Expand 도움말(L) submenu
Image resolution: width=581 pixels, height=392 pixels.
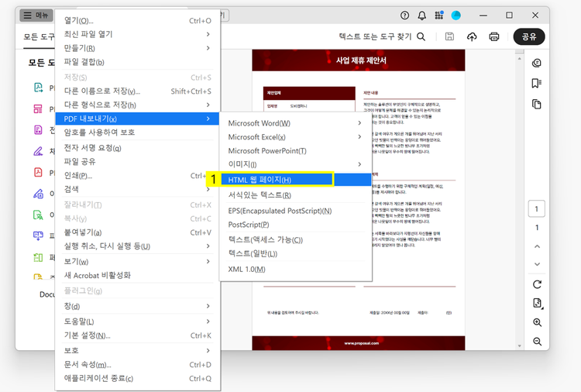tap(137, 322)
